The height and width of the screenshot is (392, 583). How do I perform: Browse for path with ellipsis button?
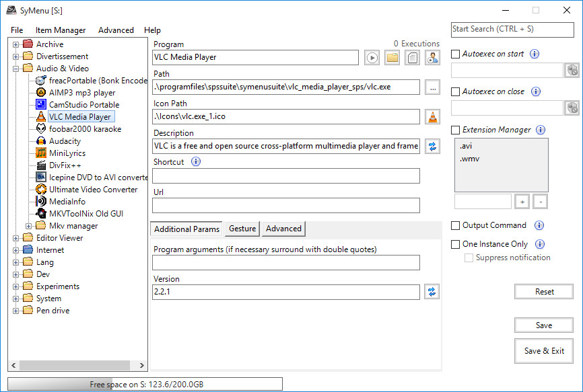tap(432, 87)
